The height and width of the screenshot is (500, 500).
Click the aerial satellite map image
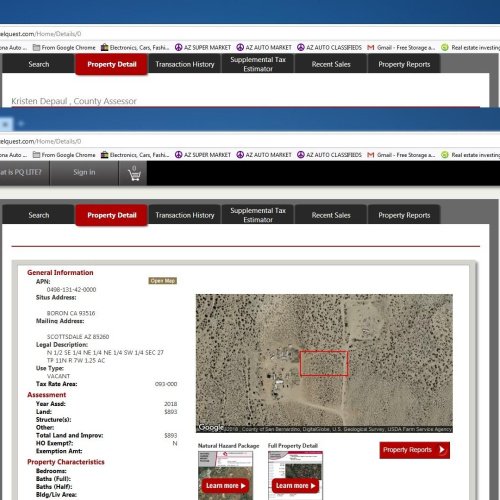click(x=324, y=363)
